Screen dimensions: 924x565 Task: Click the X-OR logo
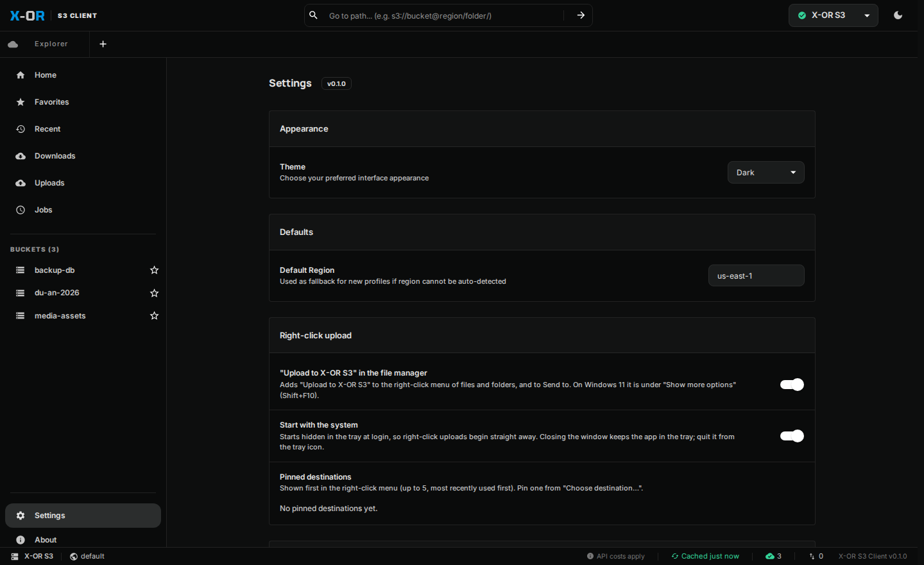tap(27, 15)
